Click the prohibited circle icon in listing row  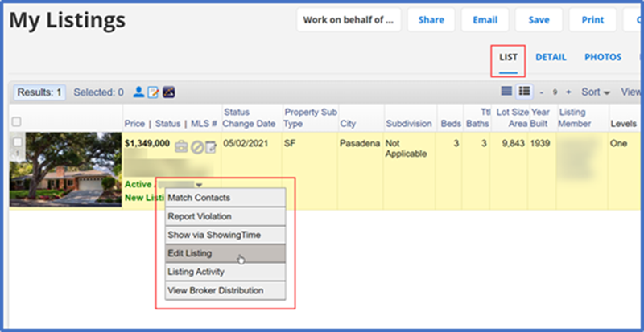(x=196, y=146)
